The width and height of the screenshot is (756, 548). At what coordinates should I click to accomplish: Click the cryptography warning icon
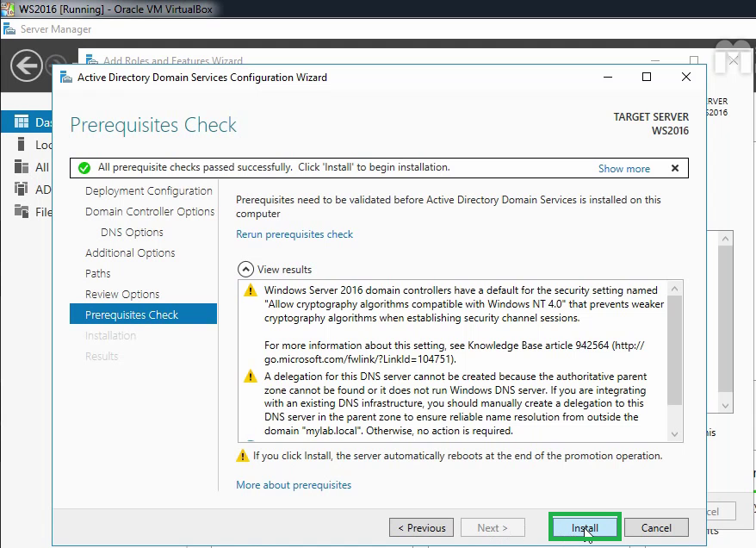coord(251,290)
